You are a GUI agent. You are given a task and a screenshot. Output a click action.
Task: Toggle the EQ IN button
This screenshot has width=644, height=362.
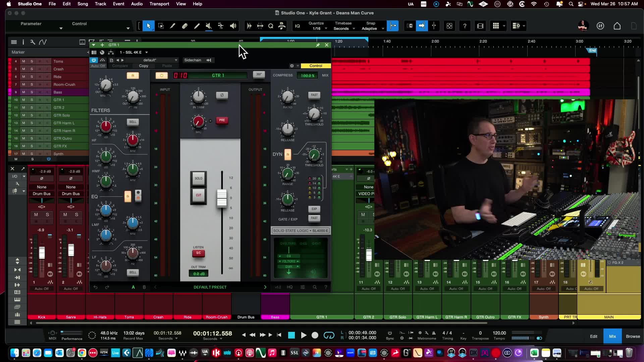click(x=127, y=196)
